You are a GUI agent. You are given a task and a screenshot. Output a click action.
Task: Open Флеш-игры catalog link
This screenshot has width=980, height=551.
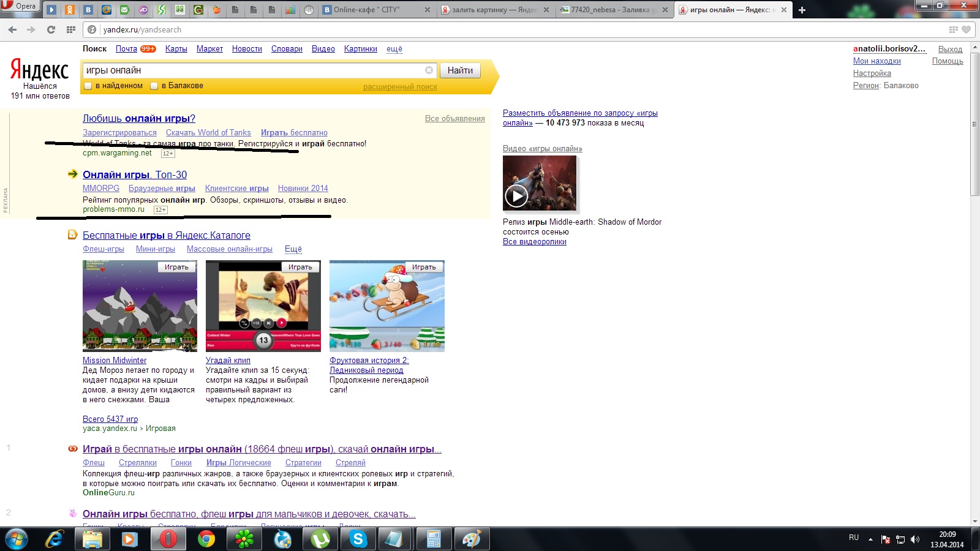point(104,249)
